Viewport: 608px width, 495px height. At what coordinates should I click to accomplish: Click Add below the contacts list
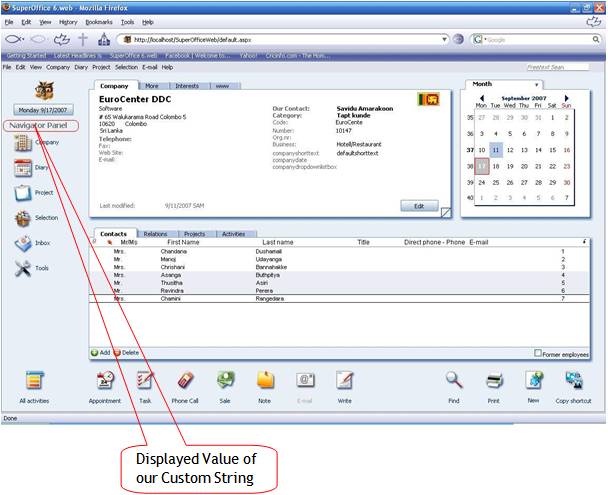[100, 353]
